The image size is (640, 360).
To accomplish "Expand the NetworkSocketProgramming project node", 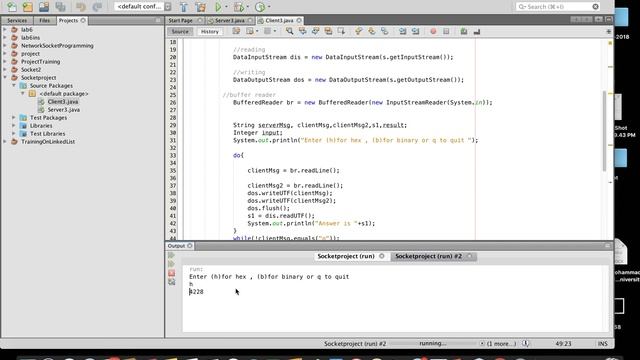I will pyautogui.click(x=5, y=45).
